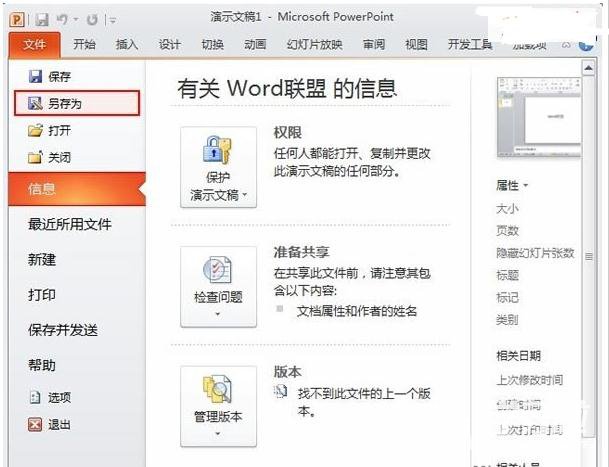Click the 准备共享 heading text

click(x=301, y=252)
